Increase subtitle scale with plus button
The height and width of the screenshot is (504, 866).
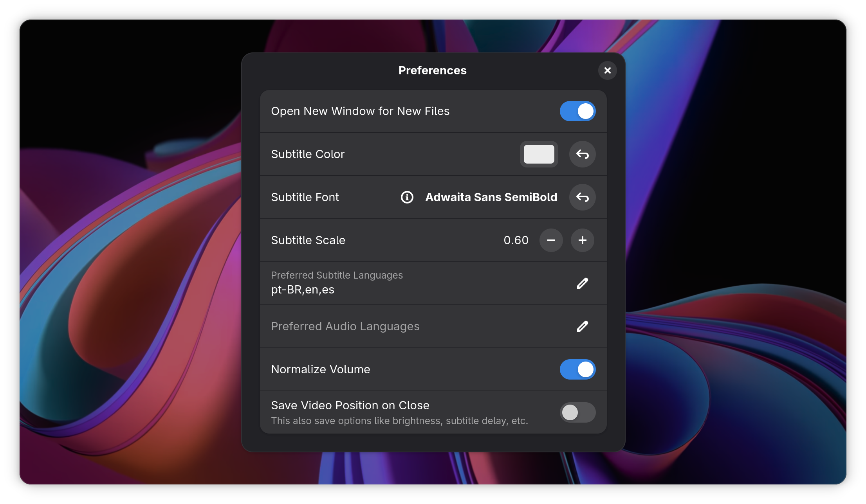(x=582, y=240)
